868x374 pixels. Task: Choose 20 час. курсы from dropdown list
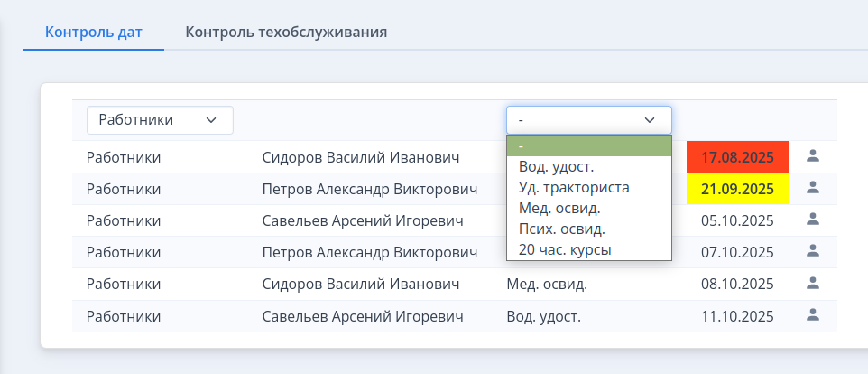pos(589,249)
